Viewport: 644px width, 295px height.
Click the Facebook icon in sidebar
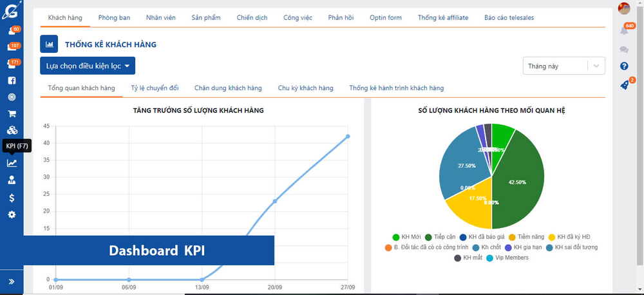click(12, 81)
